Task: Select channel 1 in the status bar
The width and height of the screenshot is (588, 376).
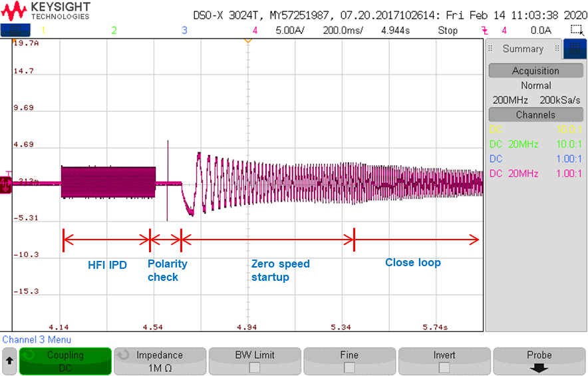Action: click(x=43, y=31)
